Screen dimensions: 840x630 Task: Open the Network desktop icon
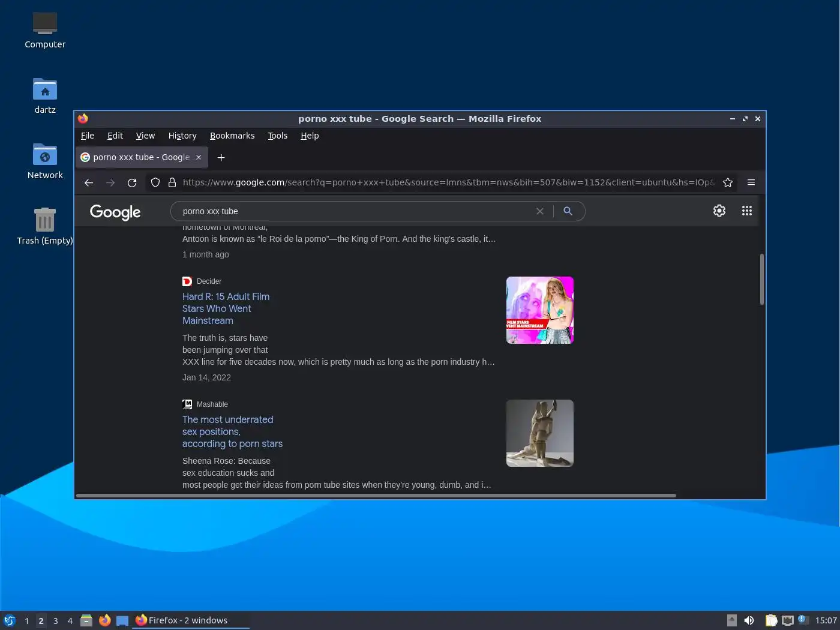tap(45, 161)
